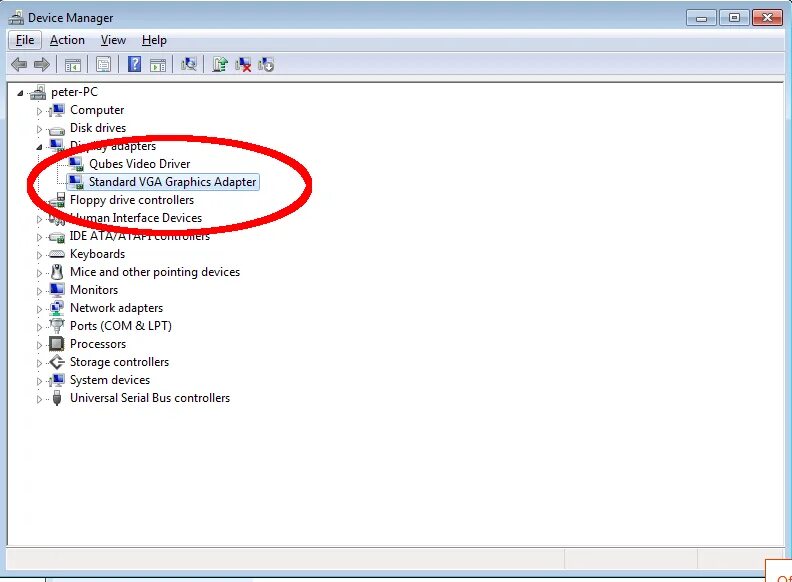Select Human Interface Devices label
Screen dimensions: 792x582
136,218
